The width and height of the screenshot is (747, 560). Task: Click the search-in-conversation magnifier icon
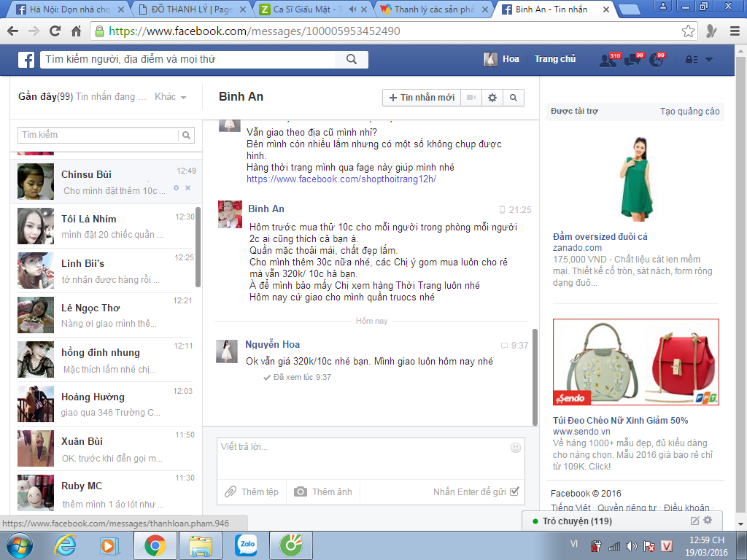(x=514, y=98)
